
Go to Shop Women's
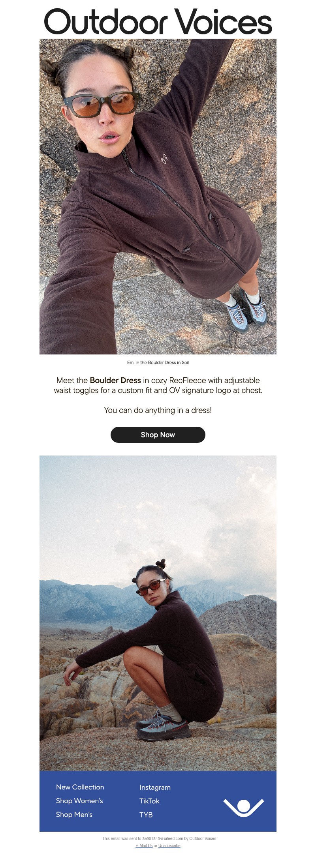(x=79, y=801)
